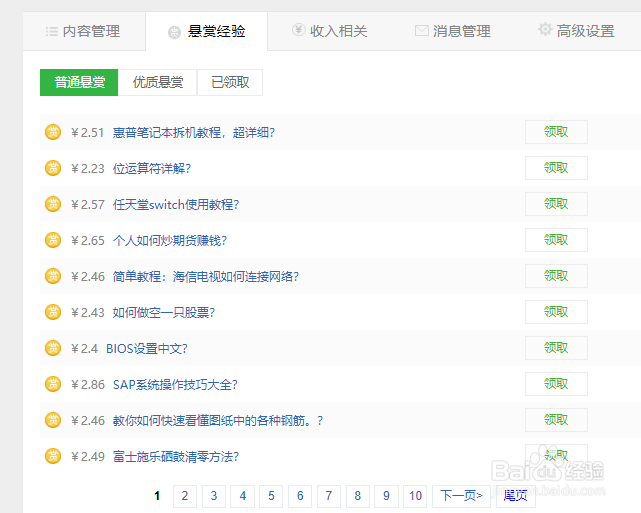
Task: Click the yen icon beside 收入相关
Action: click(298, 30)
